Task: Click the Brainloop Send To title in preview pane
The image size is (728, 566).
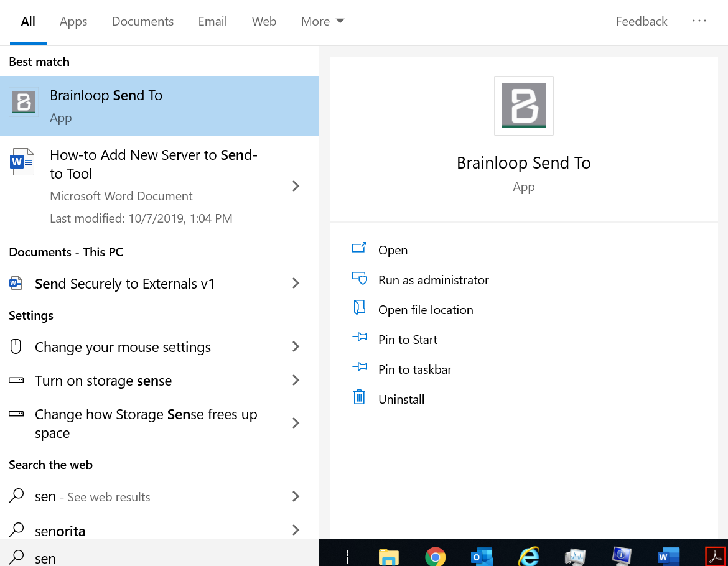Action: [x=524, y=164]
